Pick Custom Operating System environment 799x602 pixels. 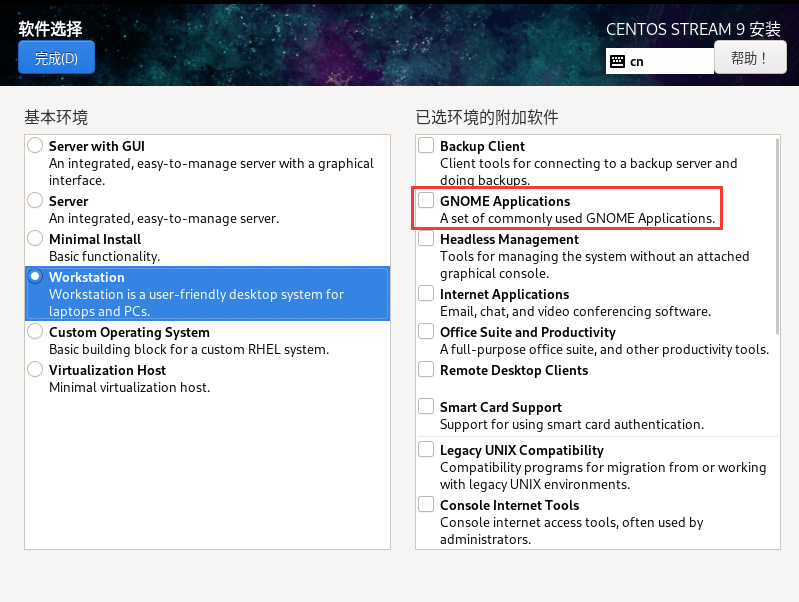(36, 332)
